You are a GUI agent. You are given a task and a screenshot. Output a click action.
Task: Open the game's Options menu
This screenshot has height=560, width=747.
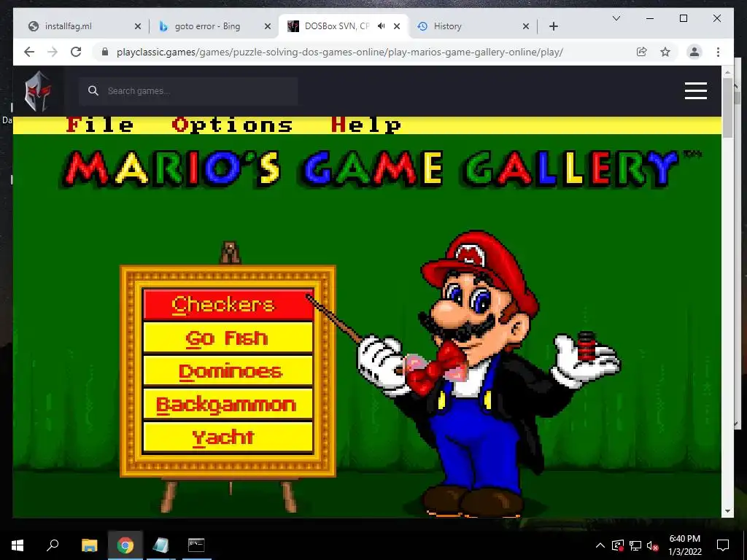[x=232, y=125]
